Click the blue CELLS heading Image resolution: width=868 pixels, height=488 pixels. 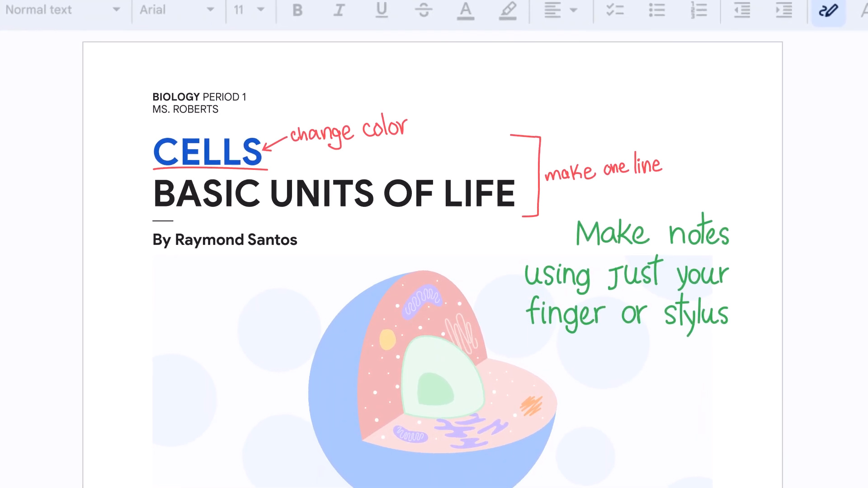208,152
